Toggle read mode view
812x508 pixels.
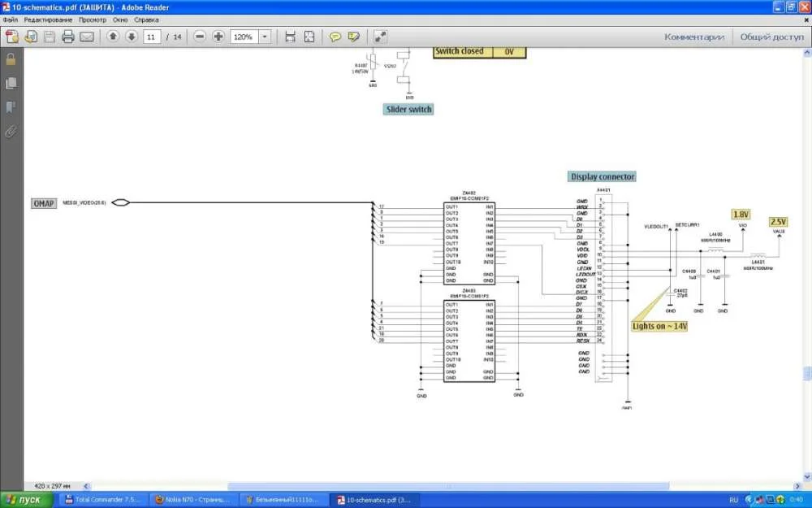coord(380,37)
